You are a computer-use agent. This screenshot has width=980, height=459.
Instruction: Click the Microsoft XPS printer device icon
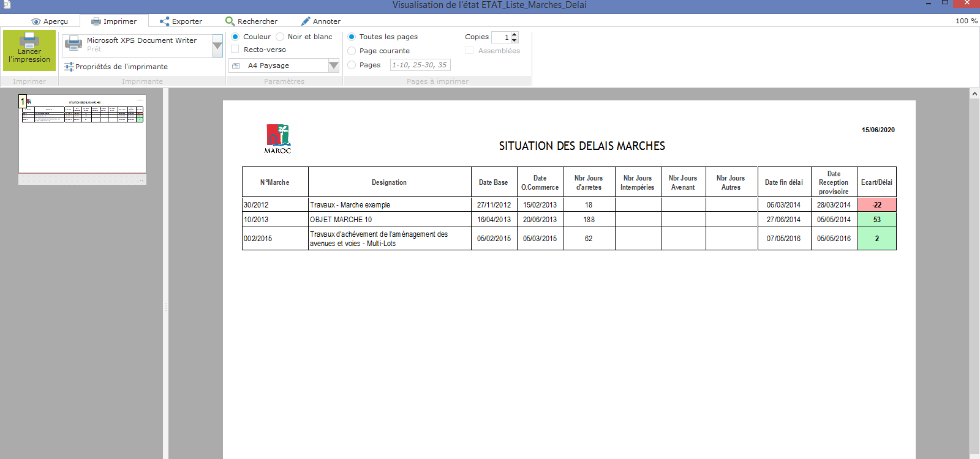[x=73, y=44]
